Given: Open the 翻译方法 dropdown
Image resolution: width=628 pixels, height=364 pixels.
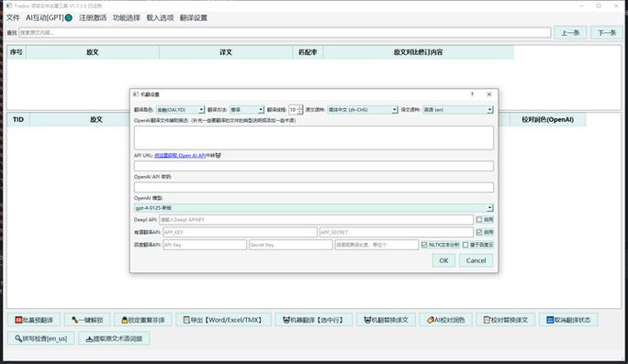Looking at the screenshot, I should coord(247,110).
